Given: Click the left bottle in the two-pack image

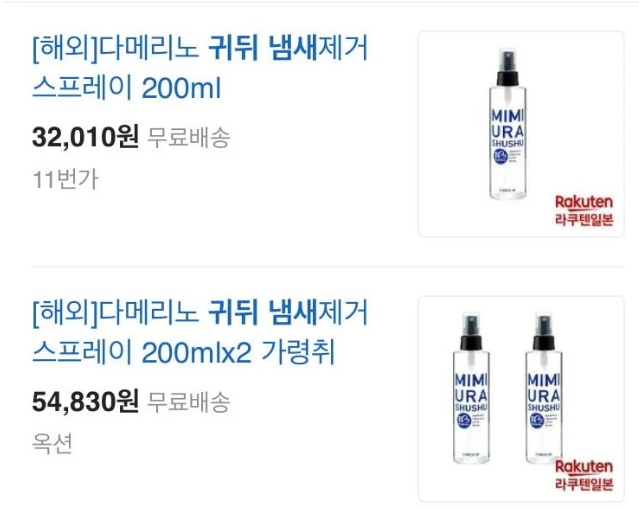Looking at the screenshot, I should (x=472, y=388).
